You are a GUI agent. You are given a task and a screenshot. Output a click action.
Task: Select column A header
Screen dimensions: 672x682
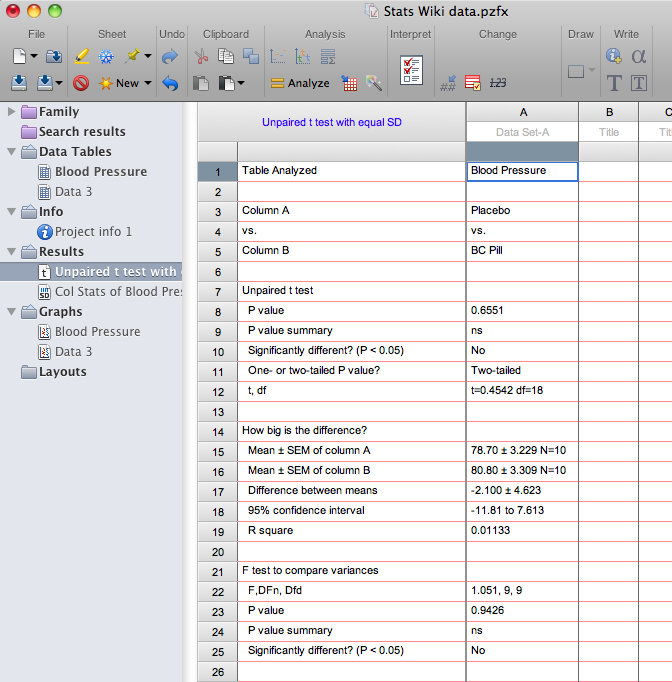point(522,112)
